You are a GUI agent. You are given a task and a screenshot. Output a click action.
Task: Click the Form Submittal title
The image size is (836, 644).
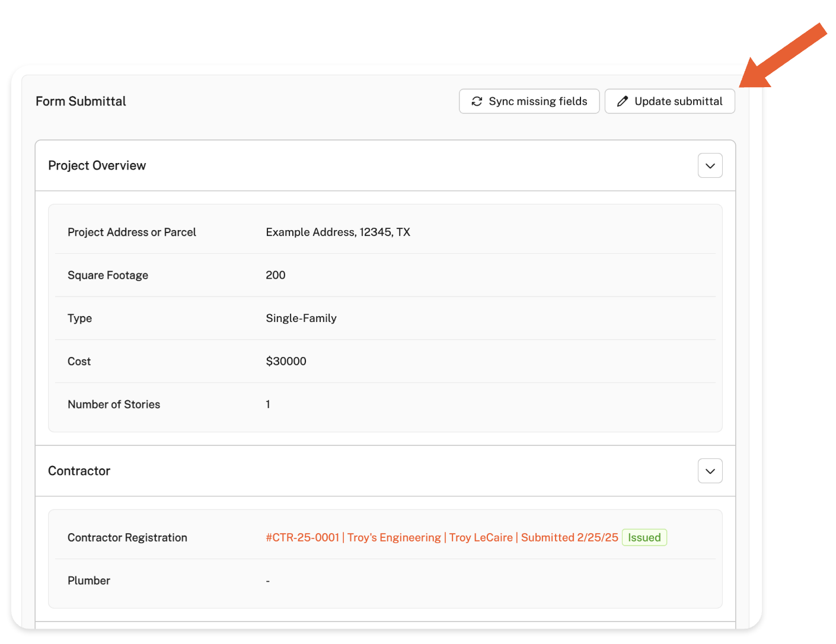(81, 101)
